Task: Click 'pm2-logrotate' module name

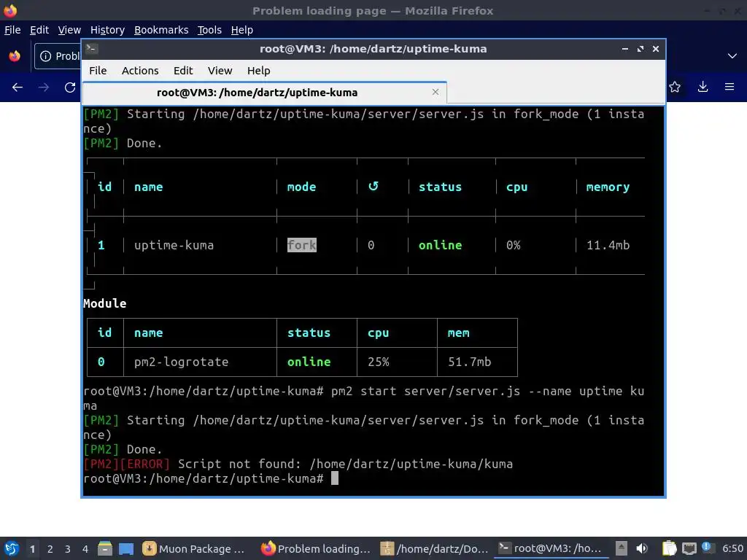Action: pos(181,362)
